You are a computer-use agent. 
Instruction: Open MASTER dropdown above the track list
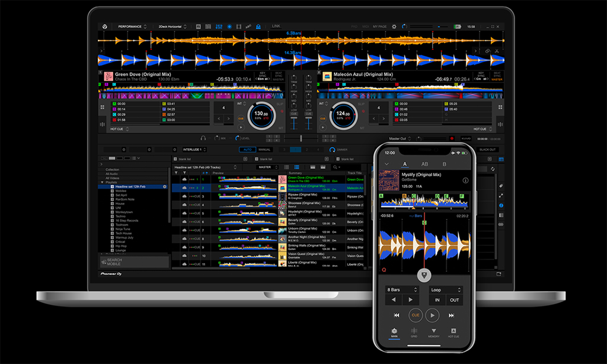(x=267, y=167)
